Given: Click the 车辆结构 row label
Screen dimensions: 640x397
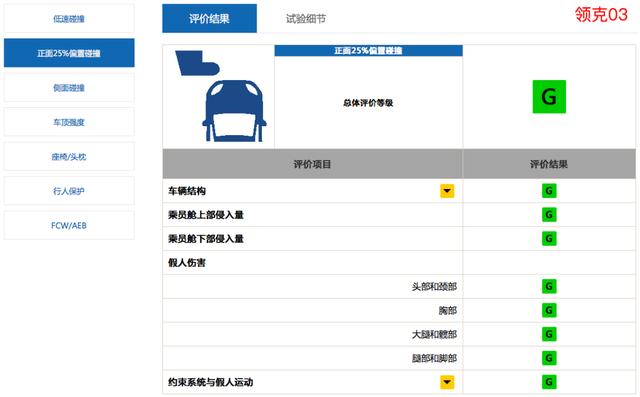Looking at the screenshot, I should pos(187,191).
